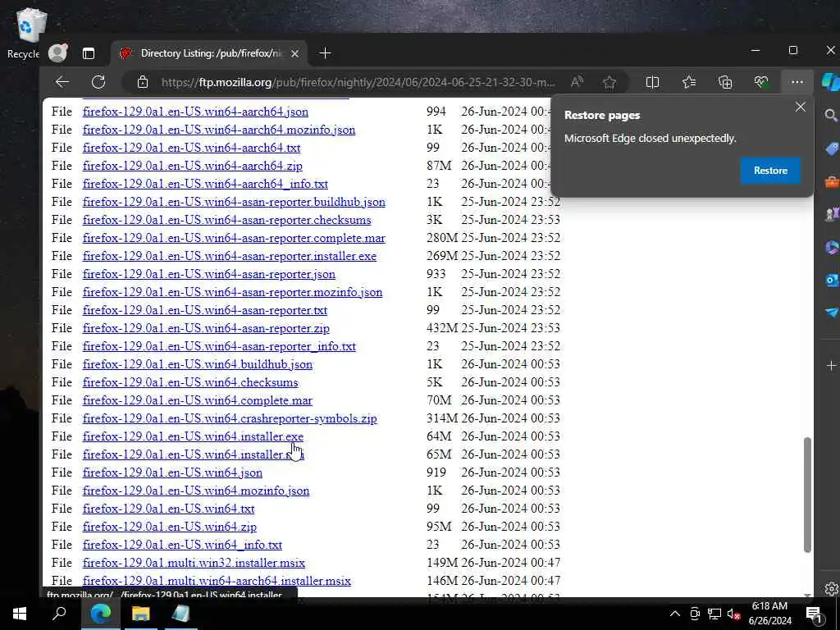Open win64-asan-reporter.complete.mar link
The width and height of the screenshot is (840, 630).
[x=234, y=238]
